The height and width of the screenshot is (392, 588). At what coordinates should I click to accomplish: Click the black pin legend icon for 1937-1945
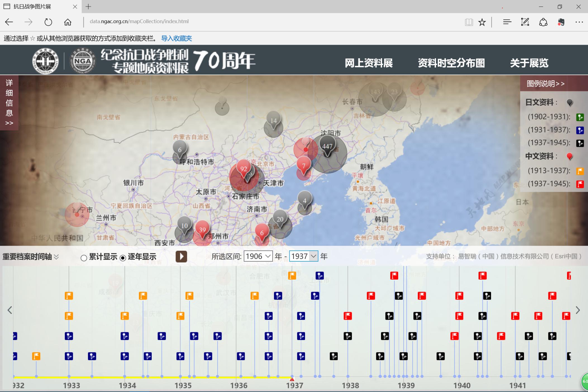pos(580,143)
